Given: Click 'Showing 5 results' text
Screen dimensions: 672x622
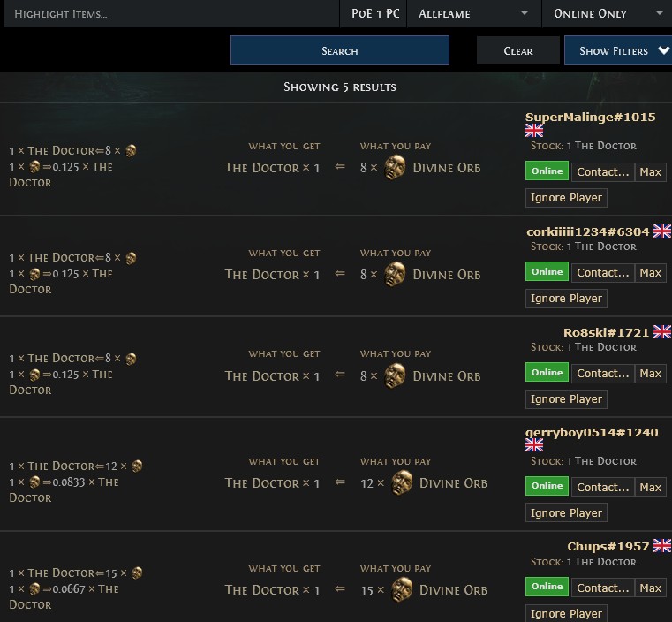Looking at the screenshot, I should (339, 87).
